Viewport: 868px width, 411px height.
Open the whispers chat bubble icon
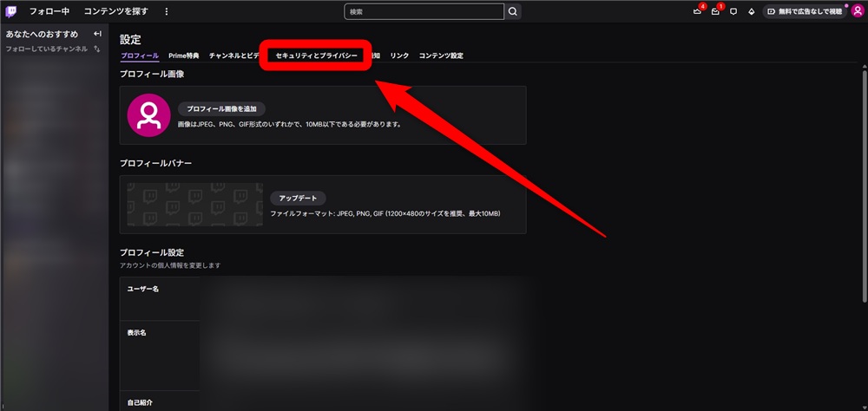(733, 11)
